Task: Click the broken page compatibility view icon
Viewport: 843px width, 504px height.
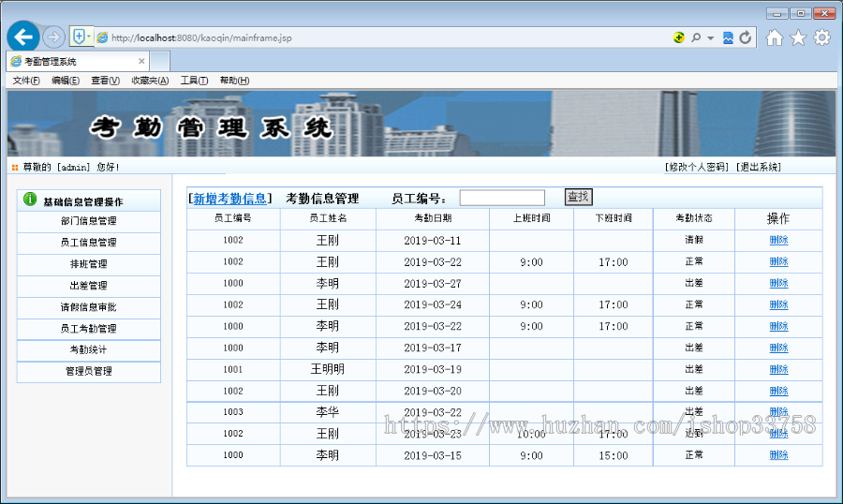Action: click(x=728, y=37)
